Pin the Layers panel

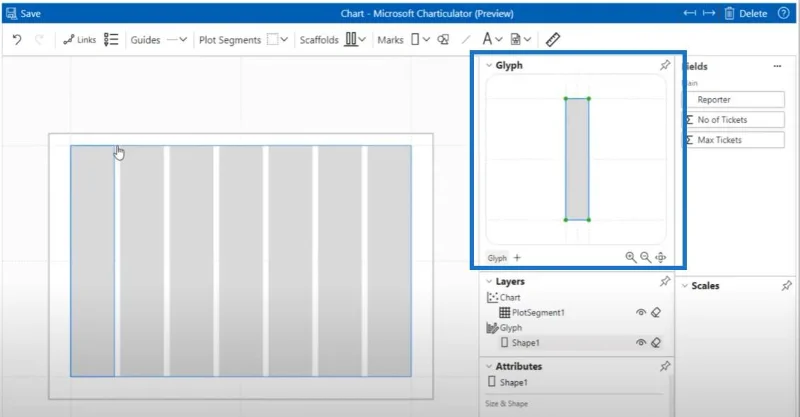click(665, 281)
